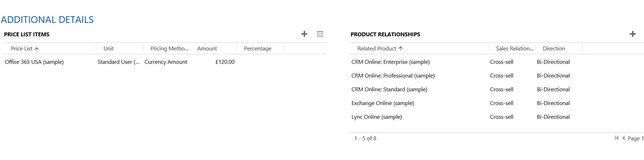Go to first page of relationships
Viewport: 644px width, 160px height.
click(x=616, y=138)
